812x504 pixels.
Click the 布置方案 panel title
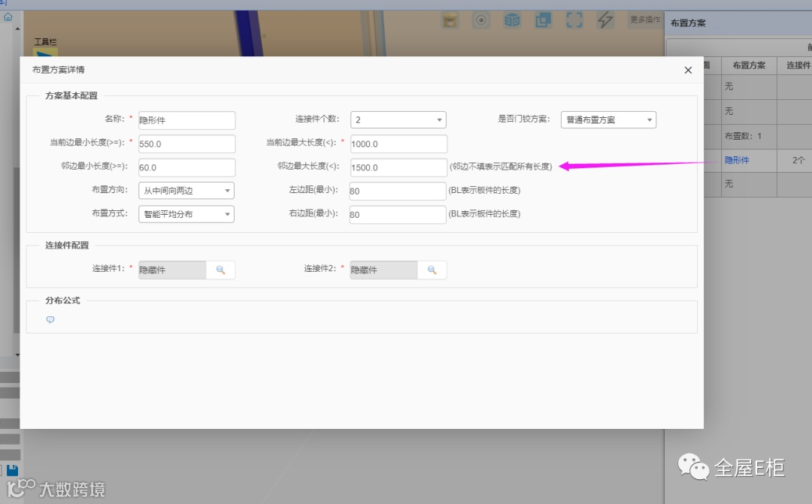click(688, 23)
